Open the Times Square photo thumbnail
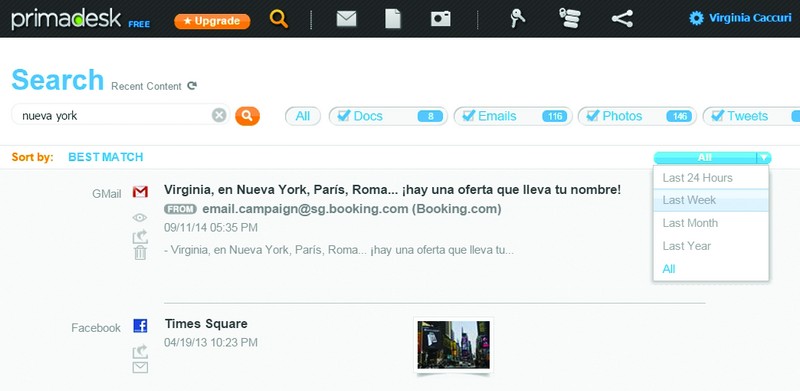Image resolution: width=800 pixels, height=391 pixels. 454,345
